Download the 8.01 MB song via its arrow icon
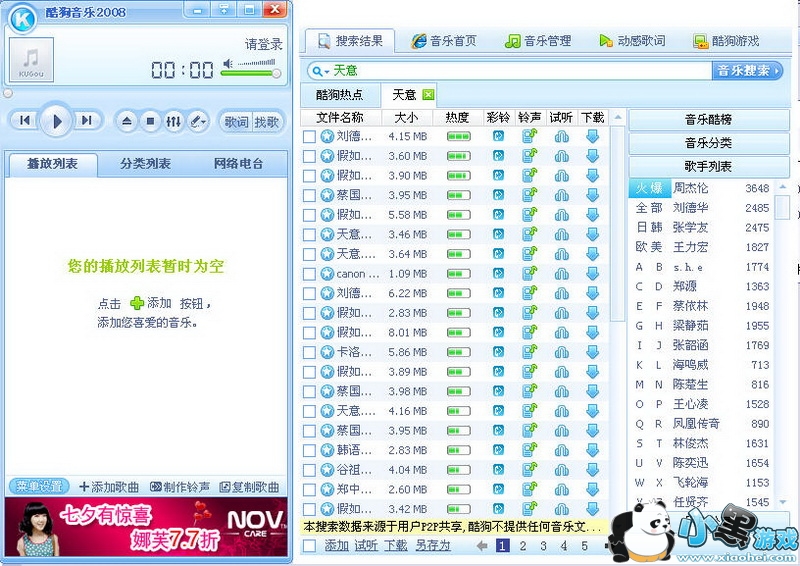This screenshot has width=800, height=566. [x=592, y=332]
